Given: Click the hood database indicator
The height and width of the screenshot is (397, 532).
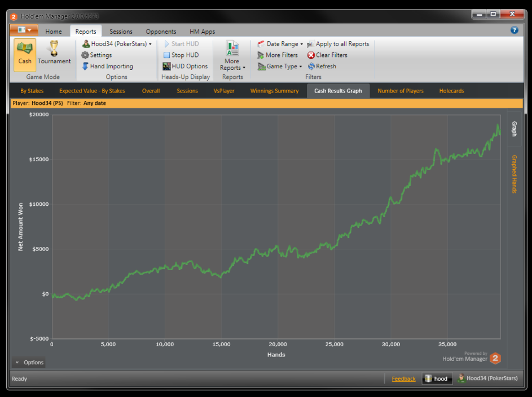Looking at the screenshot, I should (x=437, y=378).
